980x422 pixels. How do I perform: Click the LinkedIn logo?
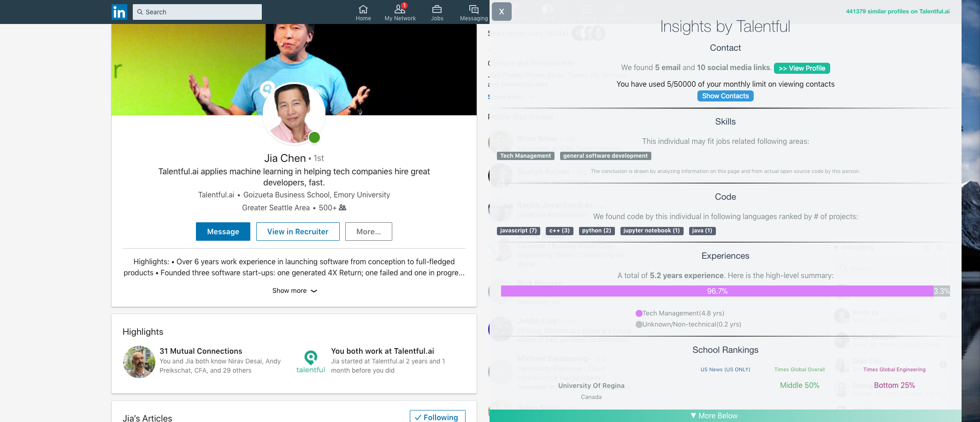point(119,12)
